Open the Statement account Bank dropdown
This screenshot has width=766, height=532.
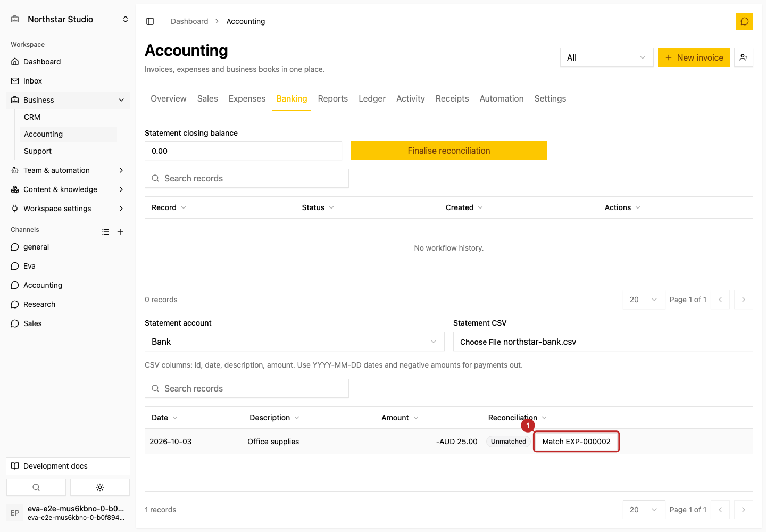coord(295,342)
